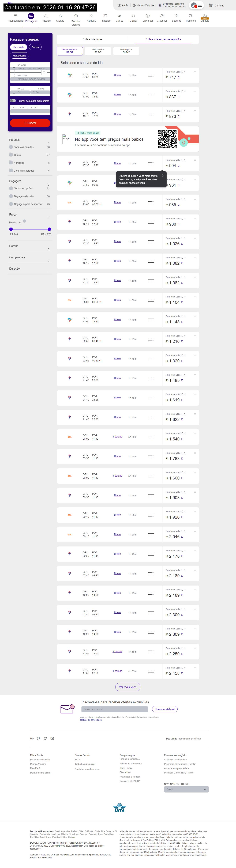Screen dimensions: 236x868
Task: Switch to the Mais baratos tab
Action: click(x=98, y=51)
